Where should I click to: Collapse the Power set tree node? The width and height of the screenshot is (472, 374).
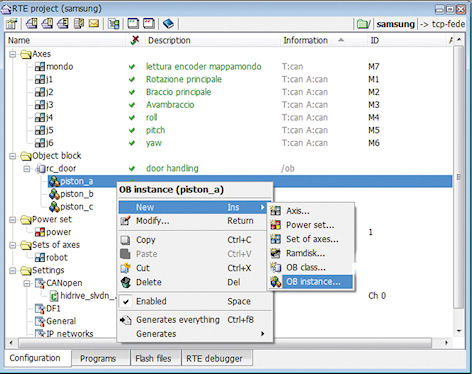(12, 219)
